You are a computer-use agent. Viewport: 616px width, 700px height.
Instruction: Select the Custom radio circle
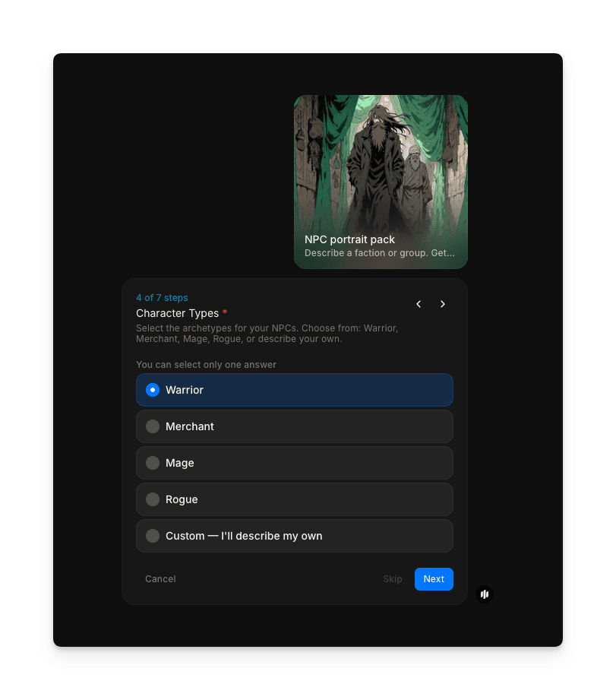pyautogui.click(x=153, y=536)
